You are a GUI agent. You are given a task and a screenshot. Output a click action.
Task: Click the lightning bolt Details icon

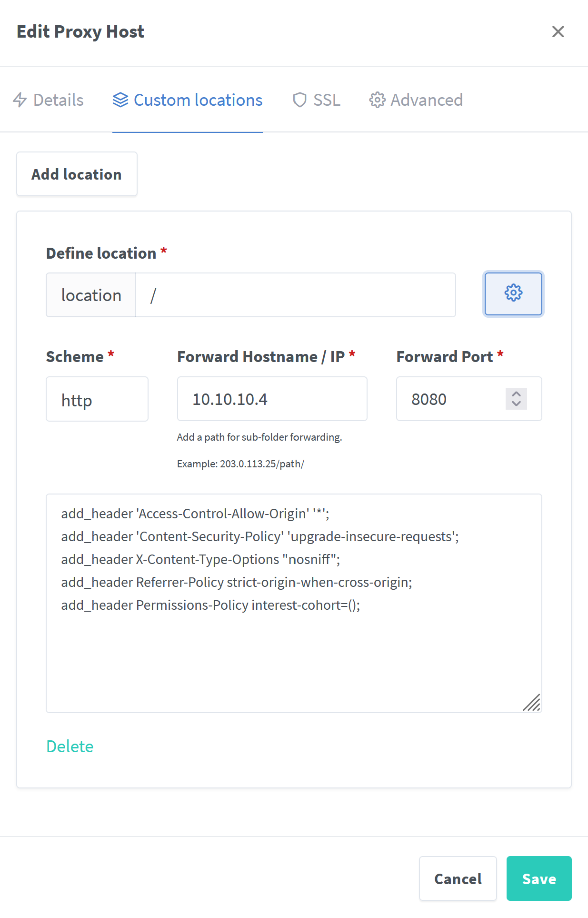(x=20, y=100)
